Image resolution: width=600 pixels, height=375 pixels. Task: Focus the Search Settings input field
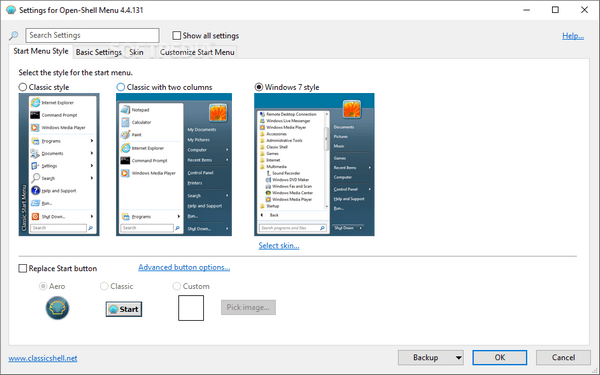92,35
